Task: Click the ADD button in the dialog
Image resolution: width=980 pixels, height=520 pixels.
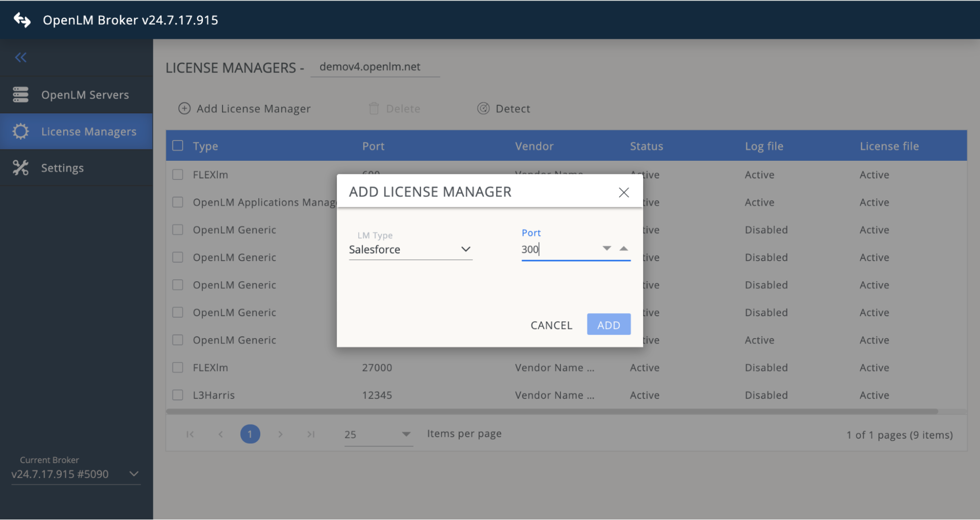Action: coord(608,324)
